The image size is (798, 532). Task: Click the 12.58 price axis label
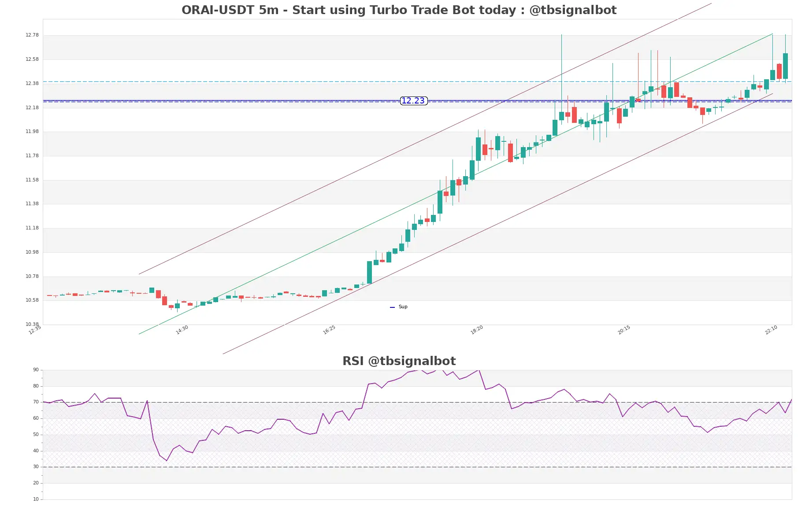pos(32,59)
